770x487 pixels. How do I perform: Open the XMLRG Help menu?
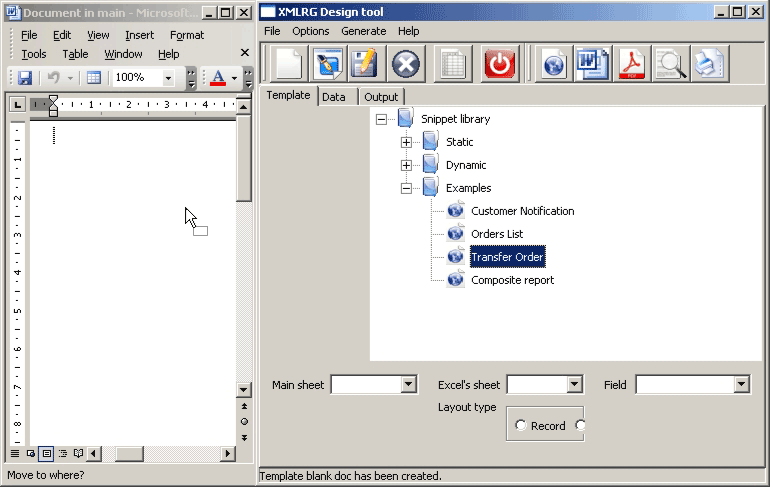coord(409,31)
